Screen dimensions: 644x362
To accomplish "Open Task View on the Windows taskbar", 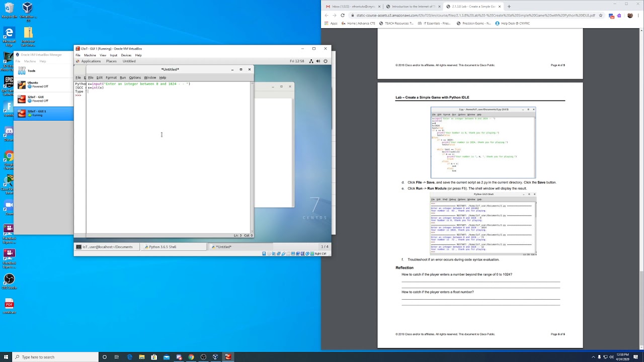I will 117,357.
